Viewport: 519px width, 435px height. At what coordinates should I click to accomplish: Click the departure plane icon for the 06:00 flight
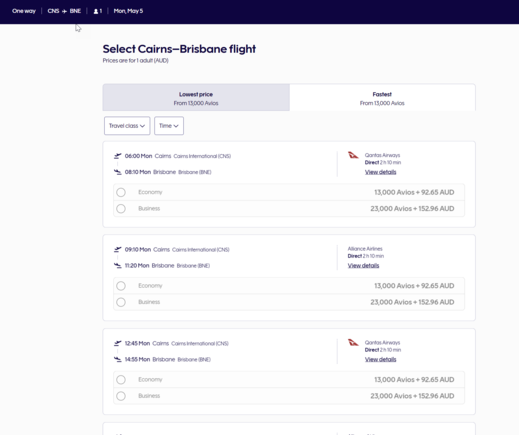118,156
